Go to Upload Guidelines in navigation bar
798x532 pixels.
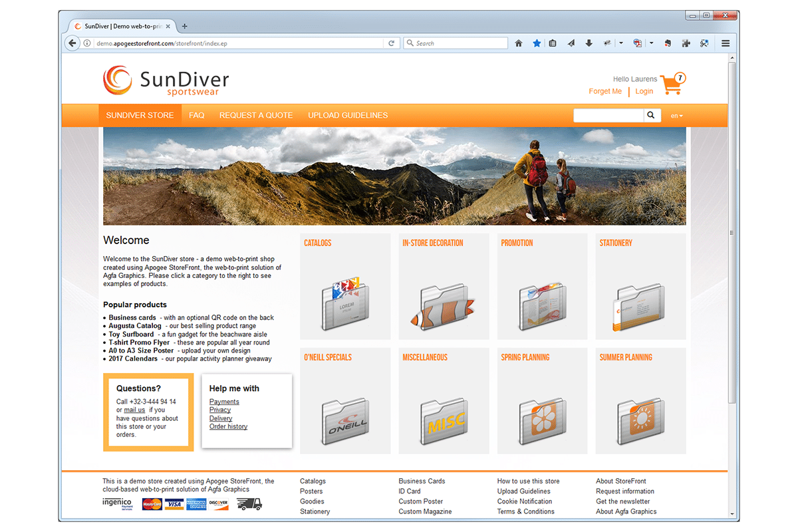pos(348,115)
